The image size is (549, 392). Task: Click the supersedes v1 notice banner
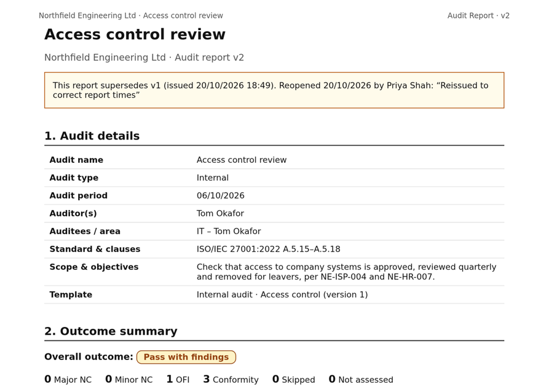(x=274, y=90)
